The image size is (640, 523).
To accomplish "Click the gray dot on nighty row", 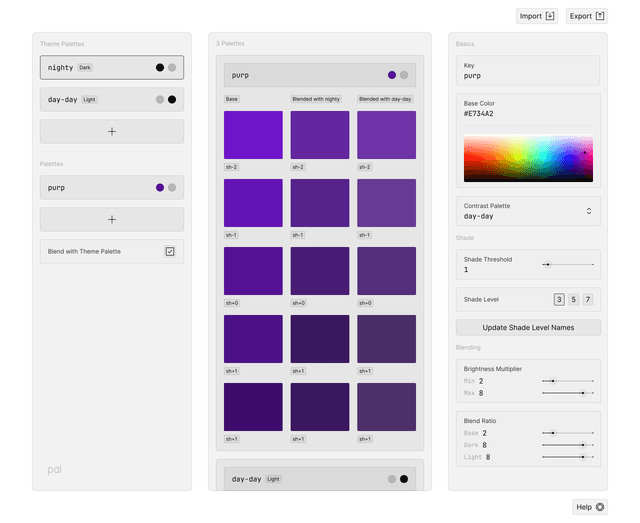I will coord(172,67).
